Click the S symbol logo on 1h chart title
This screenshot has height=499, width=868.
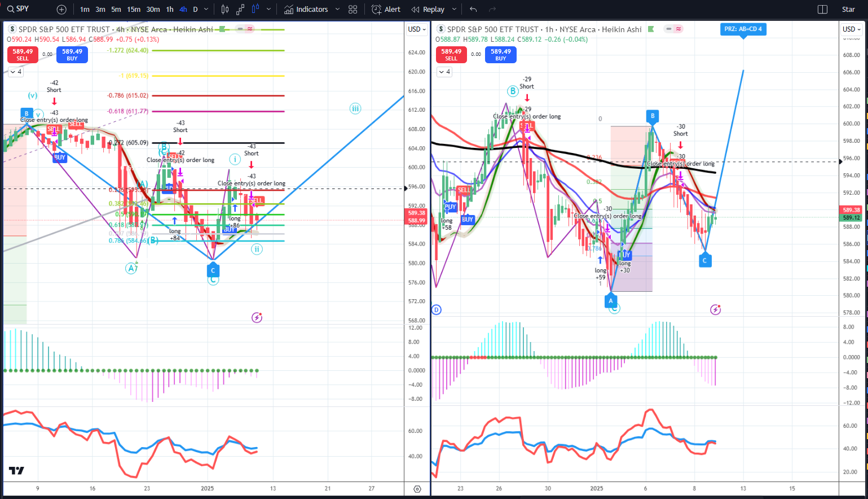(x=441, y=29)
